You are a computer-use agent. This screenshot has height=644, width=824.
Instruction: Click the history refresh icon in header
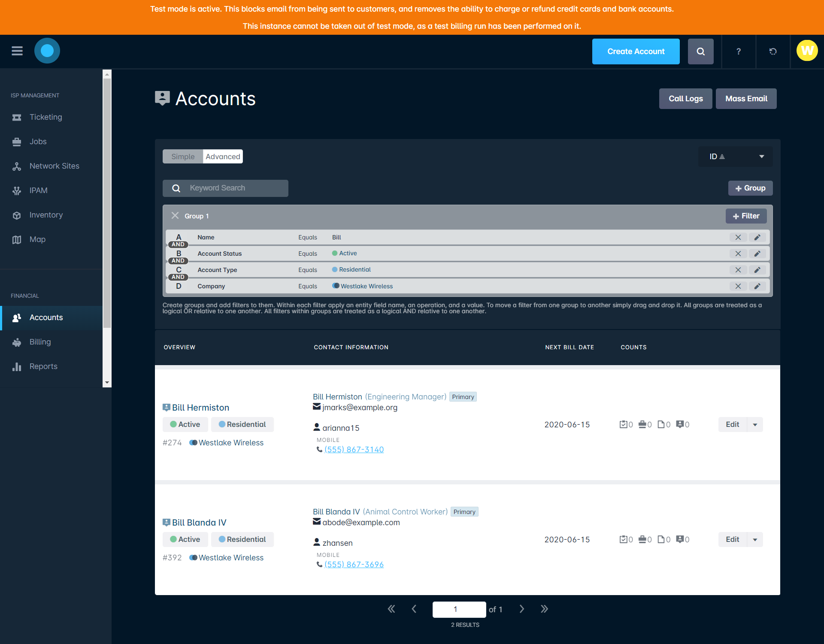point(772,51)
